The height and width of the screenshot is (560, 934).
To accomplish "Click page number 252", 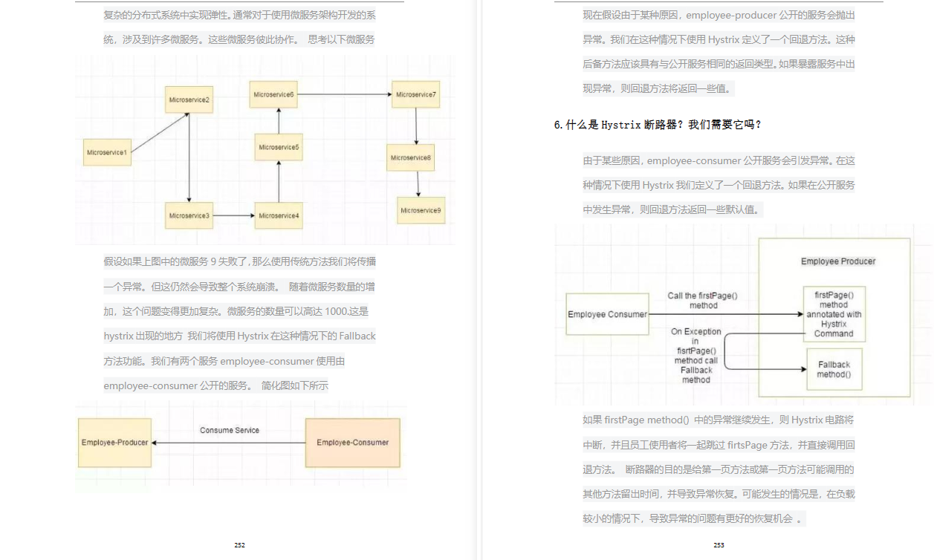I will click(239, 545).
